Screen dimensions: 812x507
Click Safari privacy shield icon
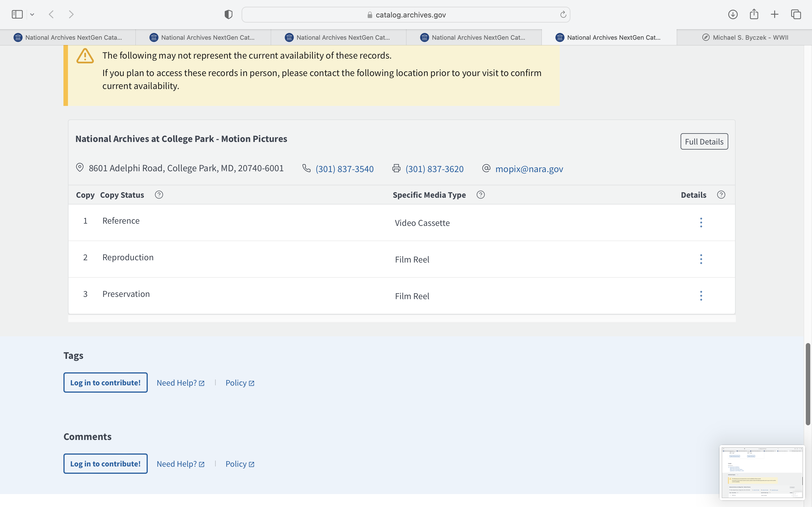tap(228, 14)
